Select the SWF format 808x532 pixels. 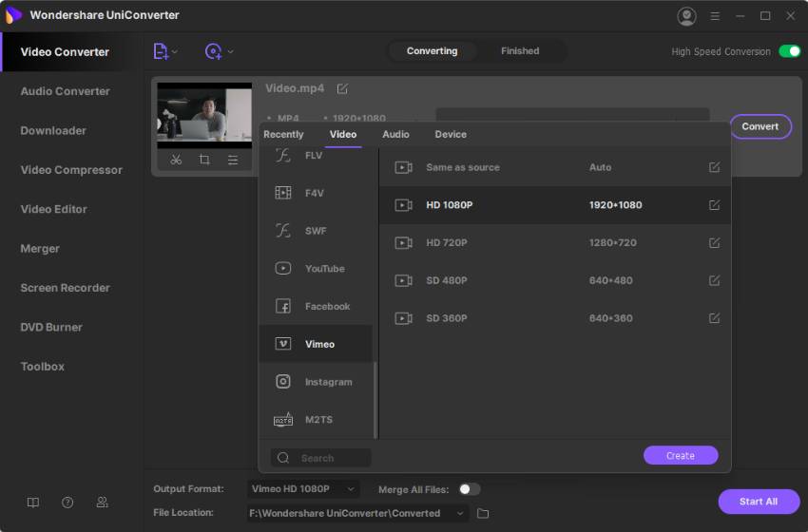click(316, 231)
